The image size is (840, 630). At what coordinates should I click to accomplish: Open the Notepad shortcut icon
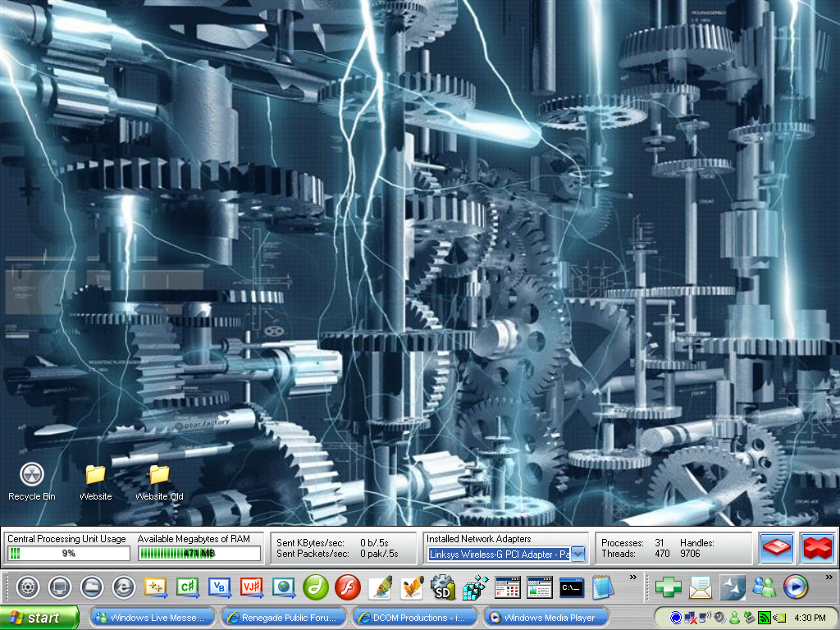(x=603, y=587)
